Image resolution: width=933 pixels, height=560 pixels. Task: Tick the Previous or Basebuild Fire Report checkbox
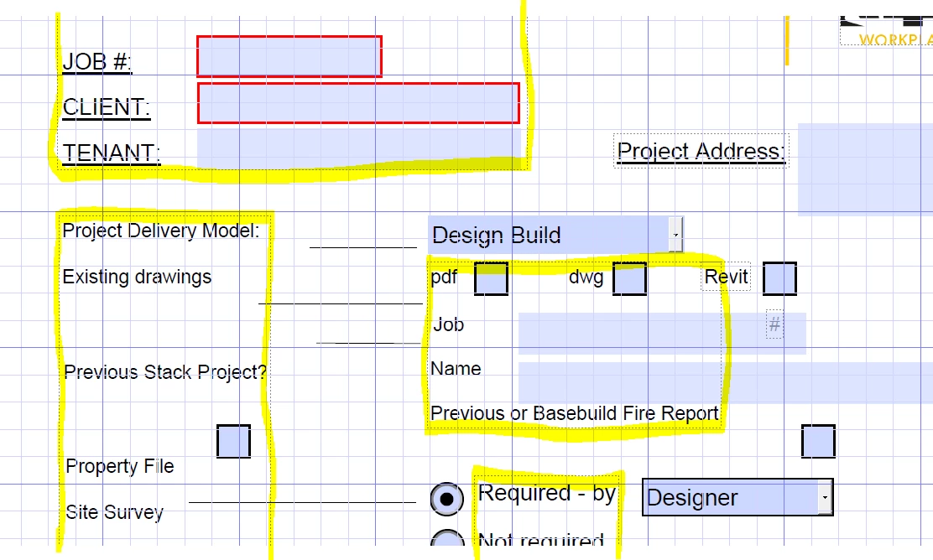[x=818, y=441]
